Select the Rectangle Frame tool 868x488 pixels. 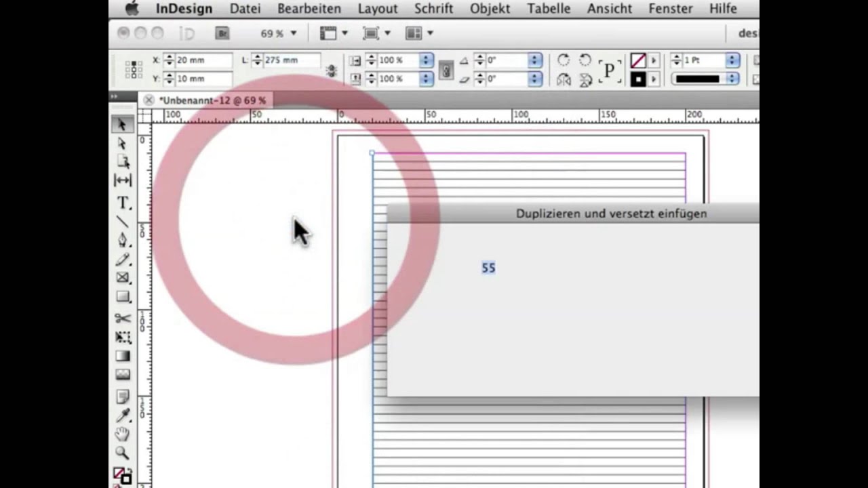[123, 277]
